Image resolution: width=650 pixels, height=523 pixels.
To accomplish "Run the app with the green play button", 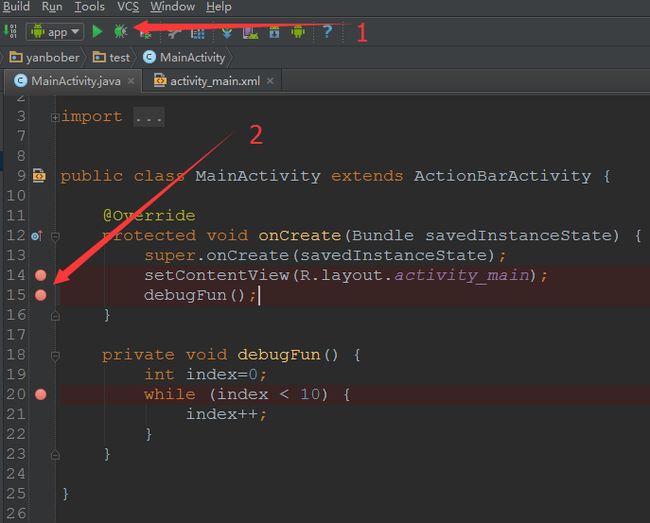I will click(97, 31).
